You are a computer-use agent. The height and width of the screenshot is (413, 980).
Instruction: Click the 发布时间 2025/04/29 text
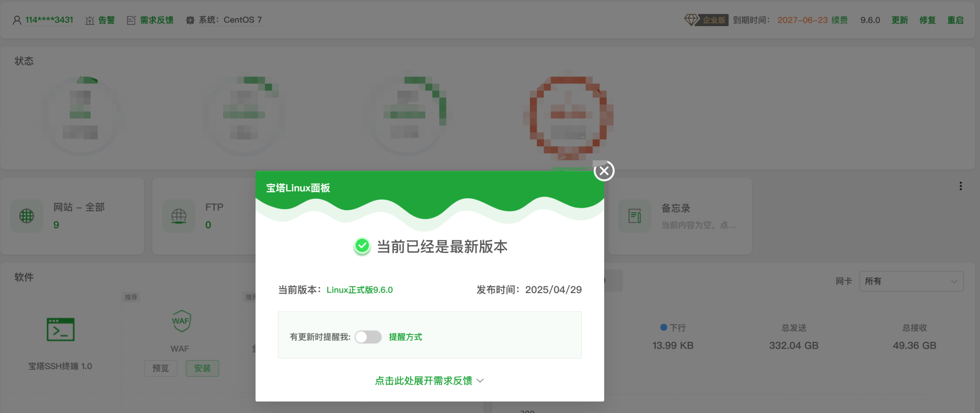pyautogui.click(x=529, y=290)
